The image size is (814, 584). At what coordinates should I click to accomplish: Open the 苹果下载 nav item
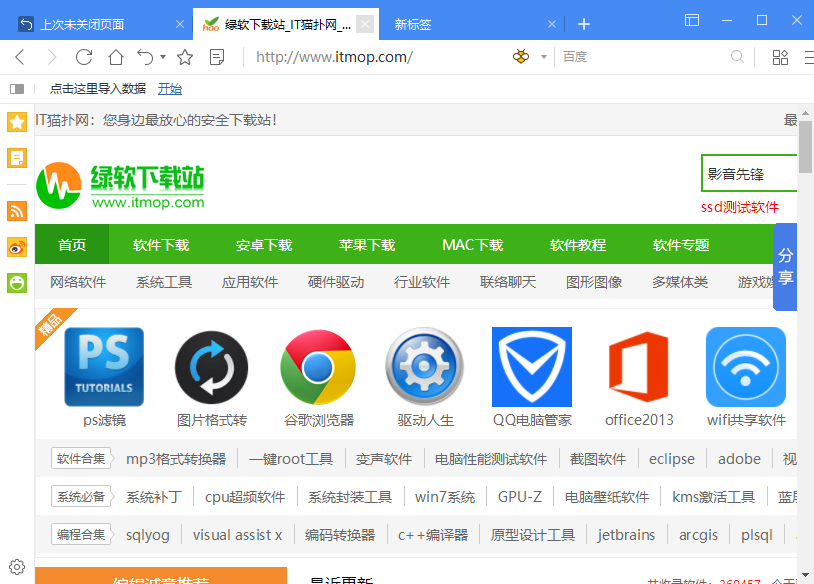coord(367,245)
